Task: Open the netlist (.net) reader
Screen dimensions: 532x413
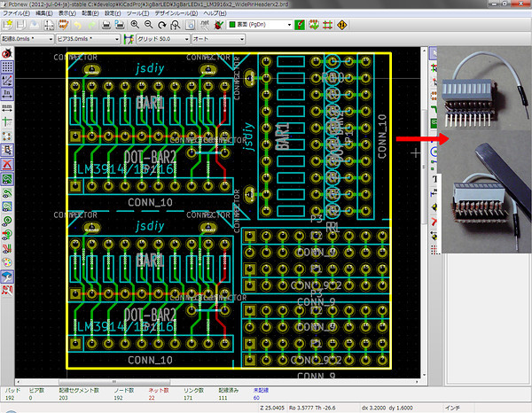Action: click(x=205, y=25)
